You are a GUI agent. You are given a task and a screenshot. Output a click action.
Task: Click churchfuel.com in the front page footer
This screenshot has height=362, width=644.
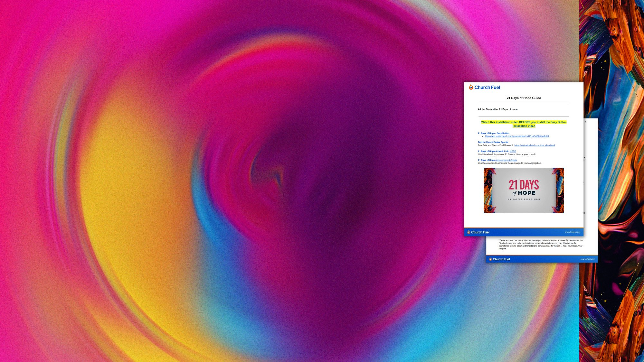click(572, 232)
